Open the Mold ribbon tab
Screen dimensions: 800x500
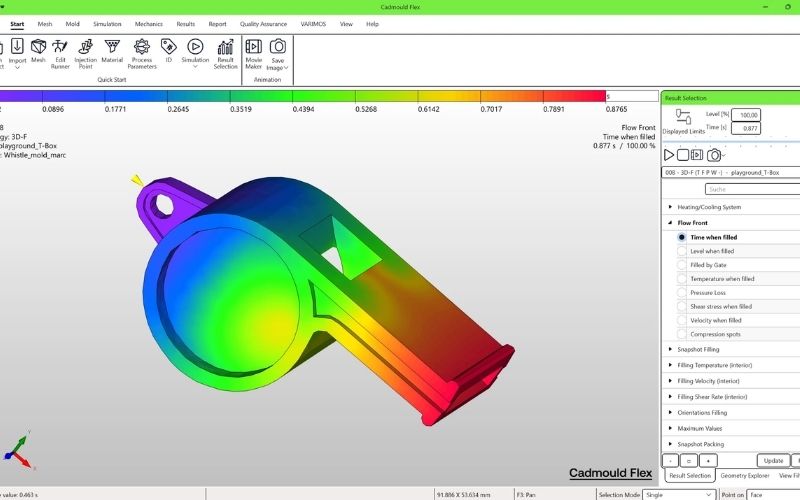pyautogui.click(x=72, y=24)
